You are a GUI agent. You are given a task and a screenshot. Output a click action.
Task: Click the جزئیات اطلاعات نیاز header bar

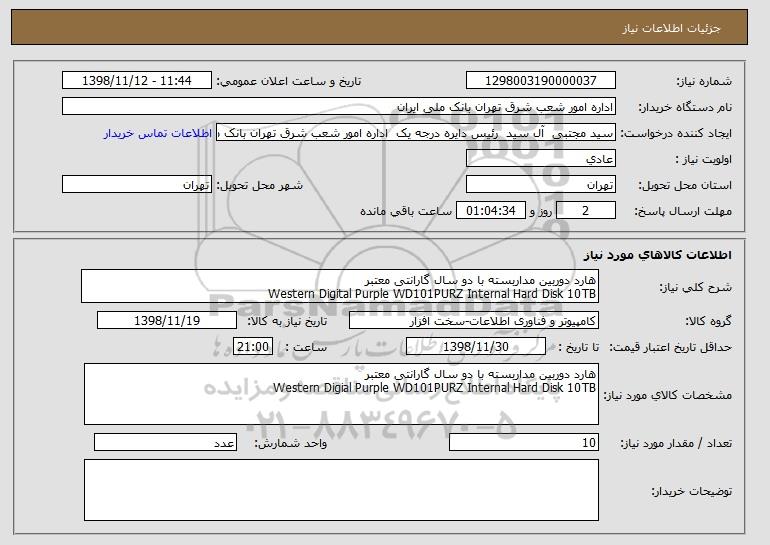[379, 27]
